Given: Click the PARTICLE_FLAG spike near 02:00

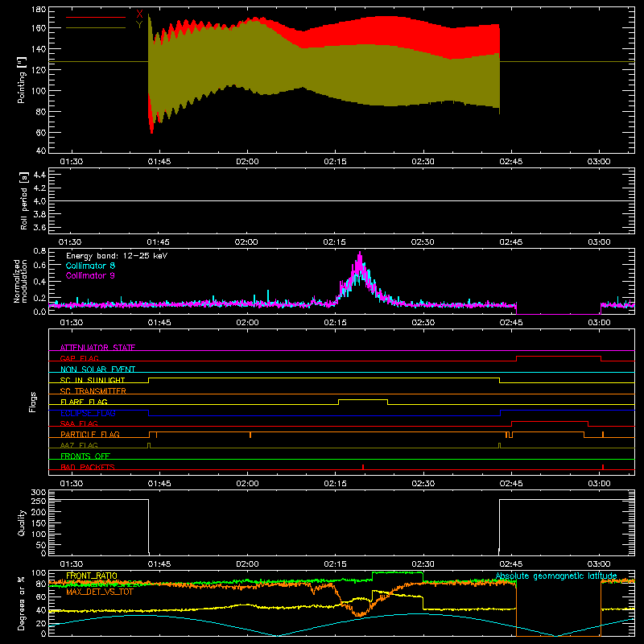Looking at the screenshot, I should (x=250, y=435).
